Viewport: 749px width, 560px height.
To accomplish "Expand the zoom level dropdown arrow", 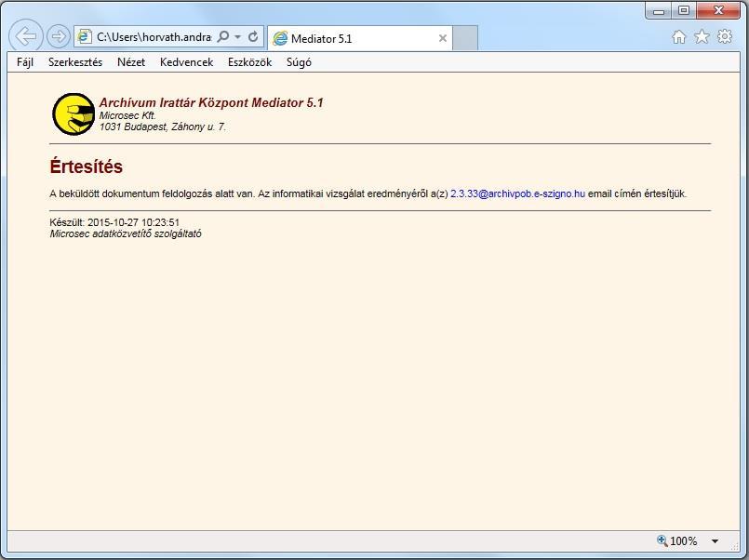I will [716, 540].
